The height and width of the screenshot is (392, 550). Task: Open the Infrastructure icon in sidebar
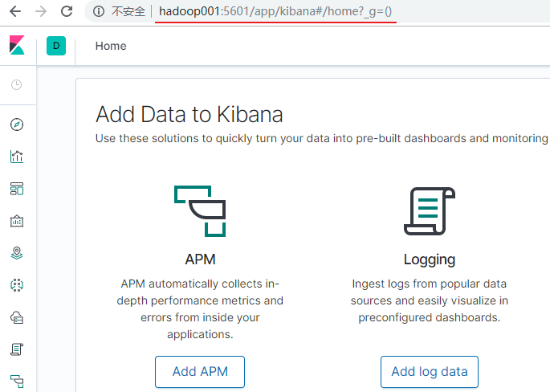[17, 317]
